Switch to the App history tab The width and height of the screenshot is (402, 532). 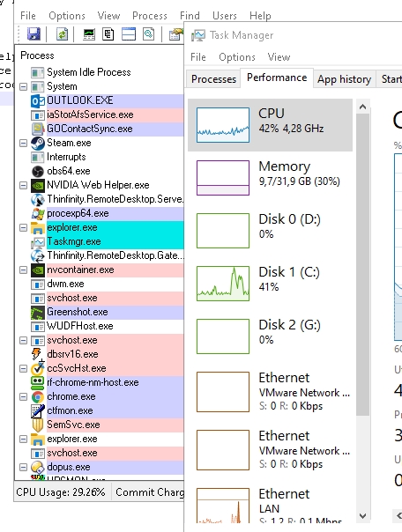click(345, 79)
